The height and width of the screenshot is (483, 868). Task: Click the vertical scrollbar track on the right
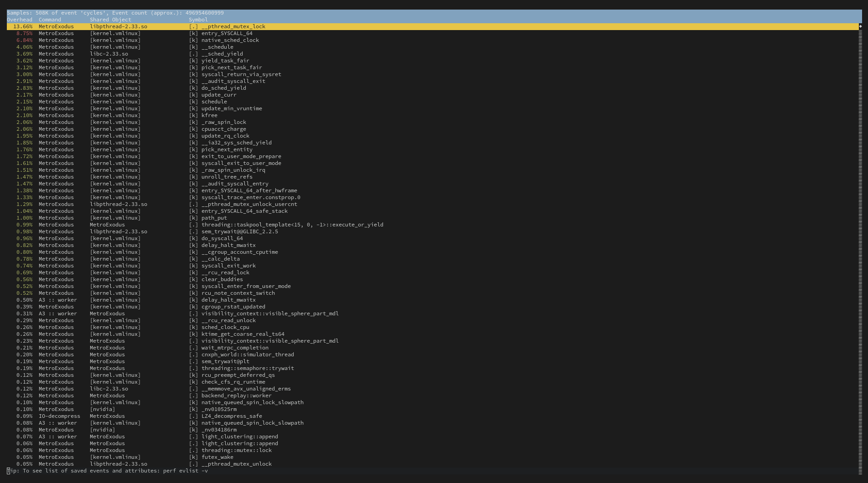tap(860, 246)
